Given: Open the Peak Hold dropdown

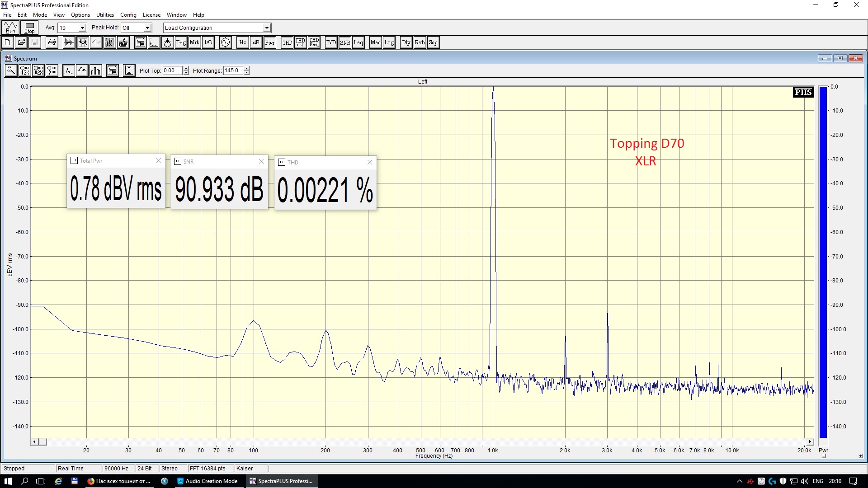Looking at the screenshot, I should point(147,28).
